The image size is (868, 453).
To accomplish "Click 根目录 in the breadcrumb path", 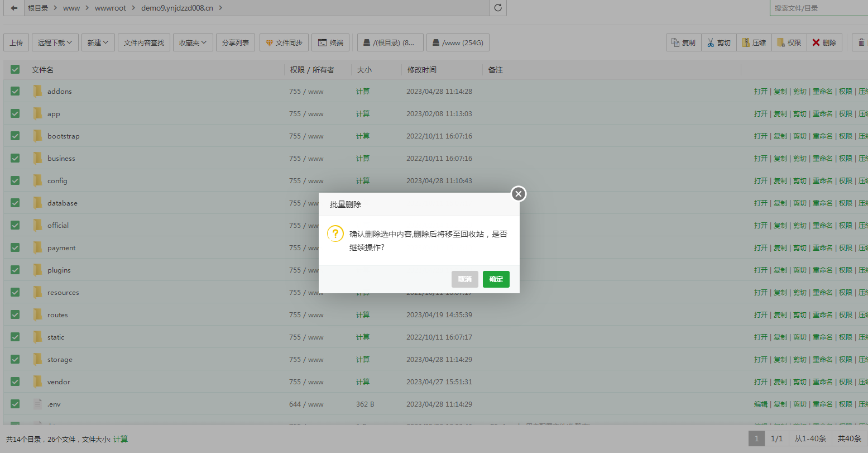I will tap(38, 8).
